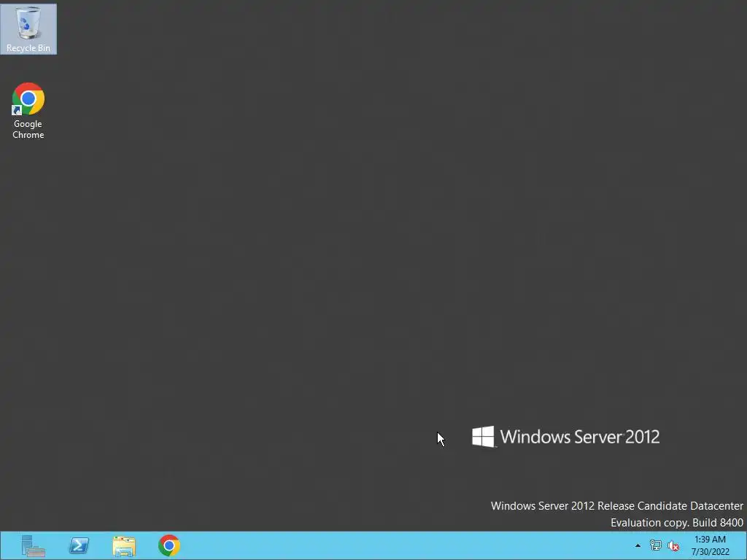This screenshot has width=747, height=560.
Task: Launch Windows PowerShell from the taskbar
Action: tap(79, 545)
